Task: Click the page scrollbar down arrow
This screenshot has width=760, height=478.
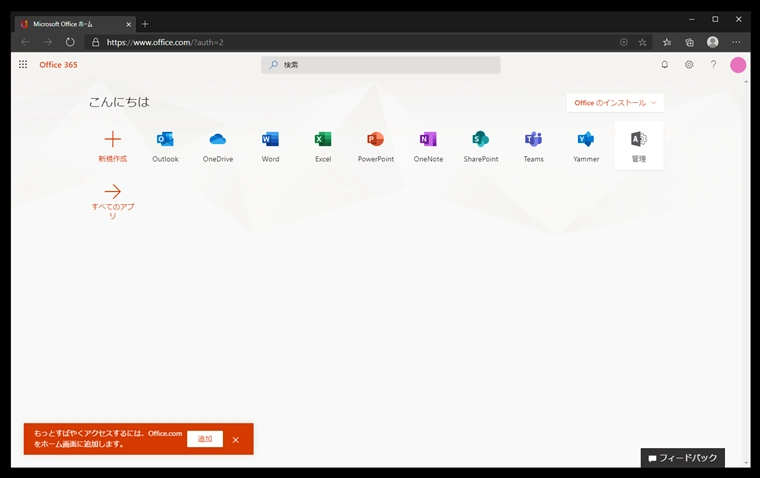Action: pos(746,463)
